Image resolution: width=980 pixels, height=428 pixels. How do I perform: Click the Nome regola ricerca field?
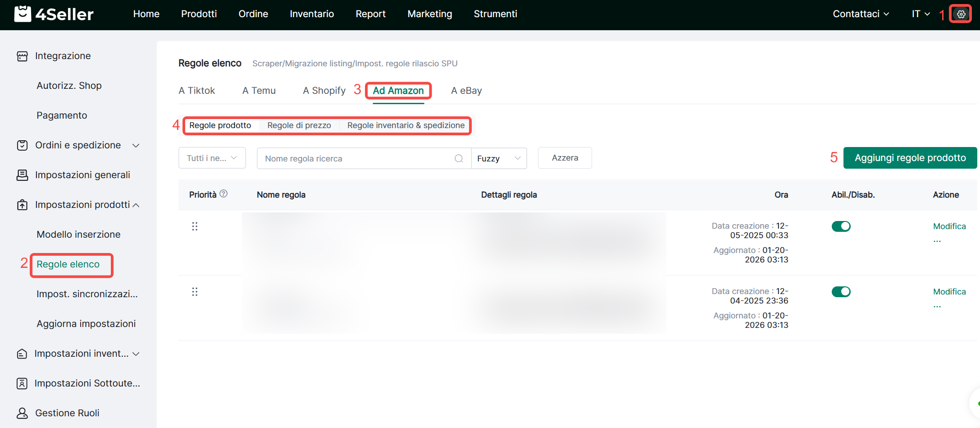point(356,158)
